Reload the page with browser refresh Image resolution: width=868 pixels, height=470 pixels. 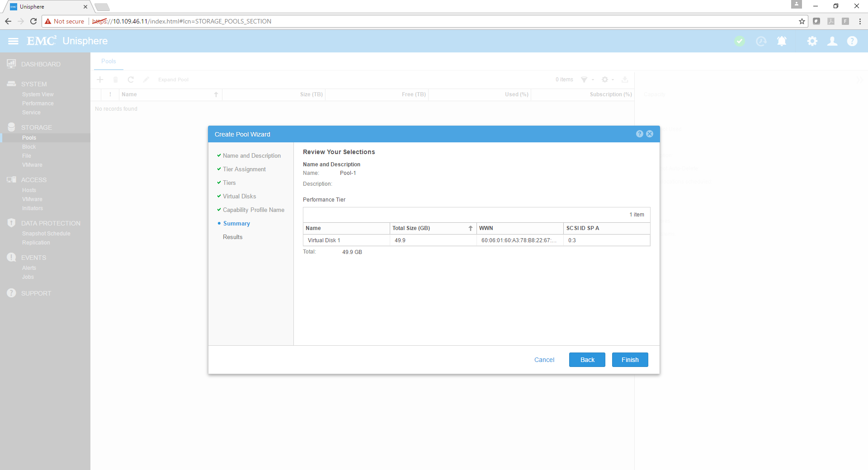pos(33,21)
